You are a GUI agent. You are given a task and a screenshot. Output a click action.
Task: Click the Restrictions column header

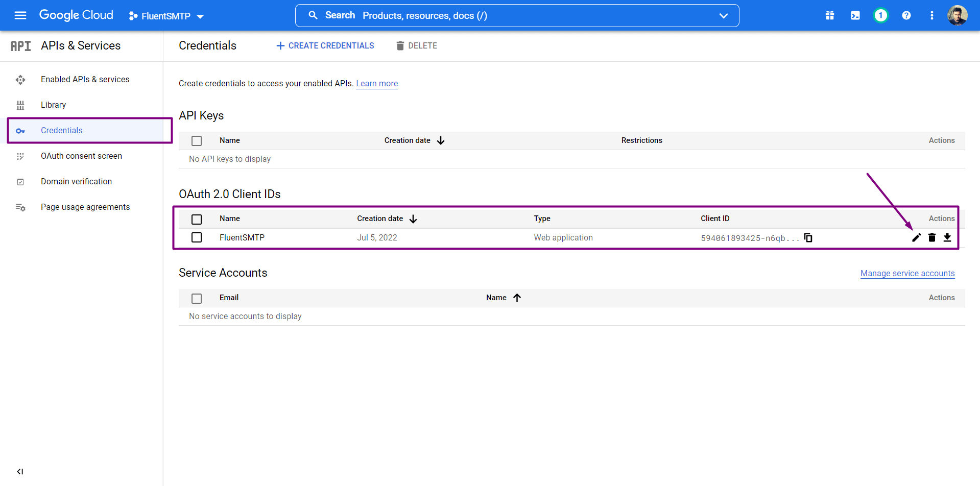[641, 140]
